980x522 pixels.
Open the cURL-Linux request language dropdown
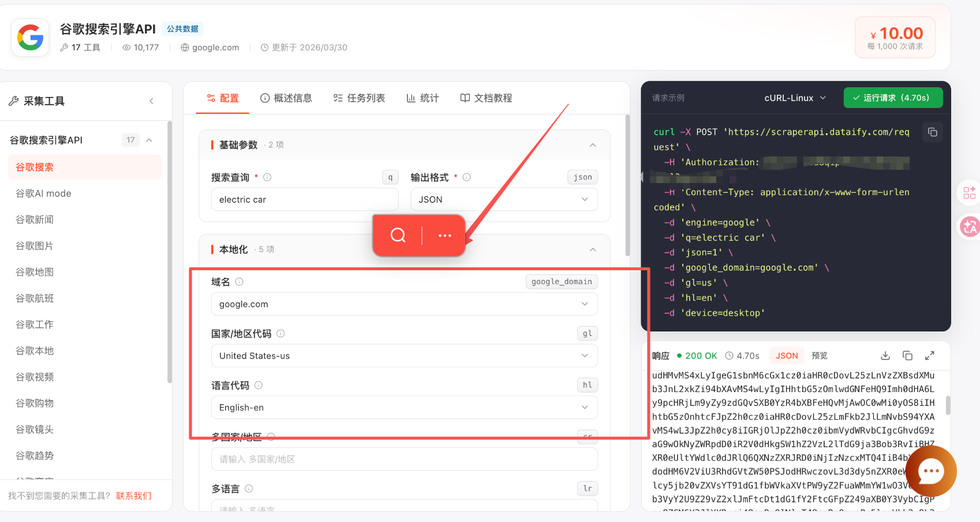pyautogui.click(x=795, y=98)
